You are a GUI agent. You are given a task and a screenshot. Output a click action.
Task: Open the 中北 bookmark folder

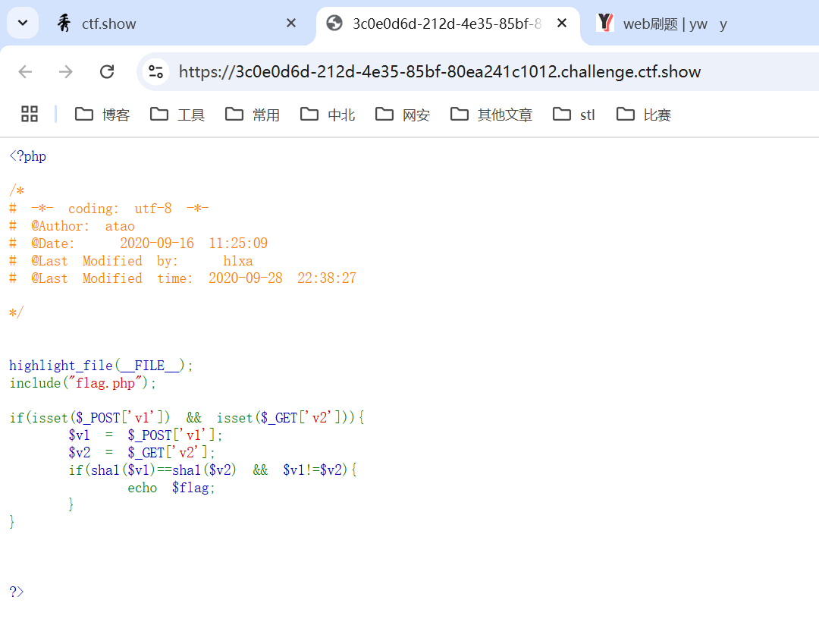(328, 115)
